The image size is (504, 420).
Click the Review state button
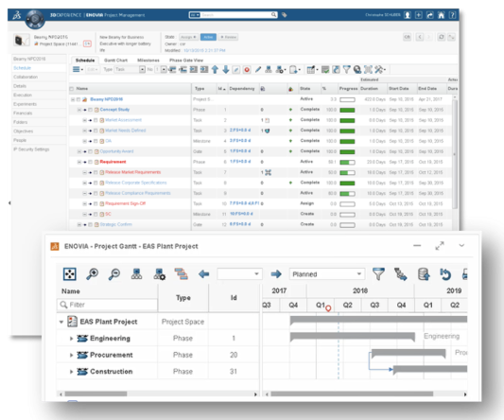[228, 37]
